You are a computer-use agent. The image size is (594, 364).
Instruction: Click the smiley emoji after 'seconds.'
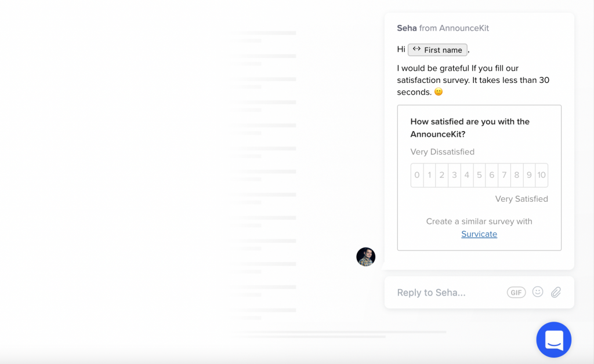(x=439, y=92)
